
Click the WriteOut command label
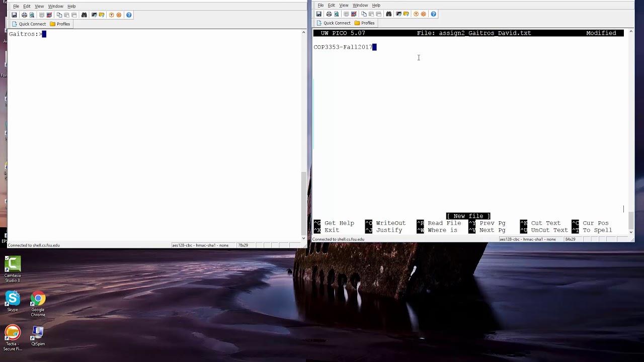pyautogui.click(x=390, y=223)
